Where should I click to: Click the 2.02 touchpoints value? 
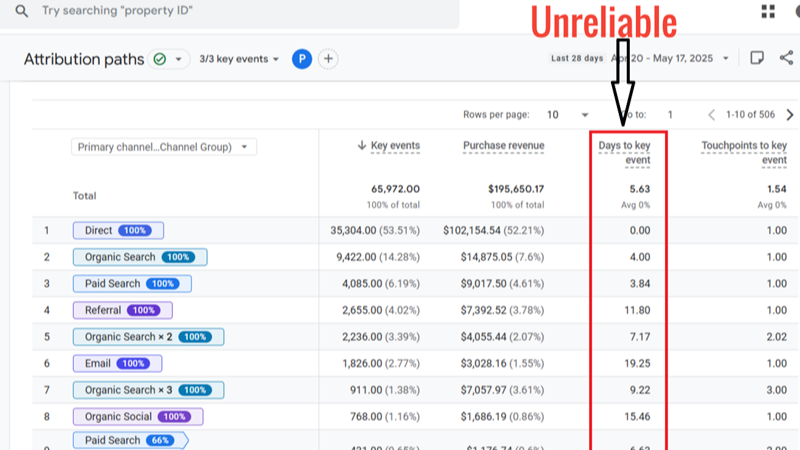[777, 337]
